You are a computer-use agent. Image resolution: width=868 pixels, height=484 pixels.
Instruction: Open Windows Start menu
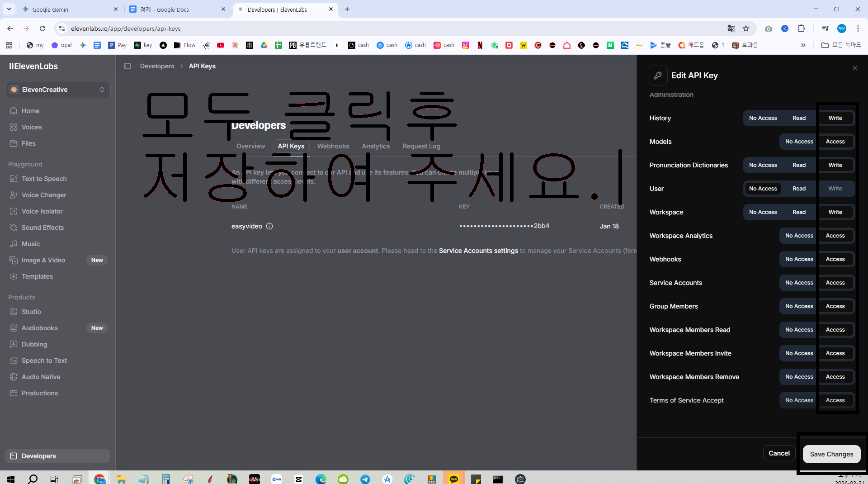(11, 479)
